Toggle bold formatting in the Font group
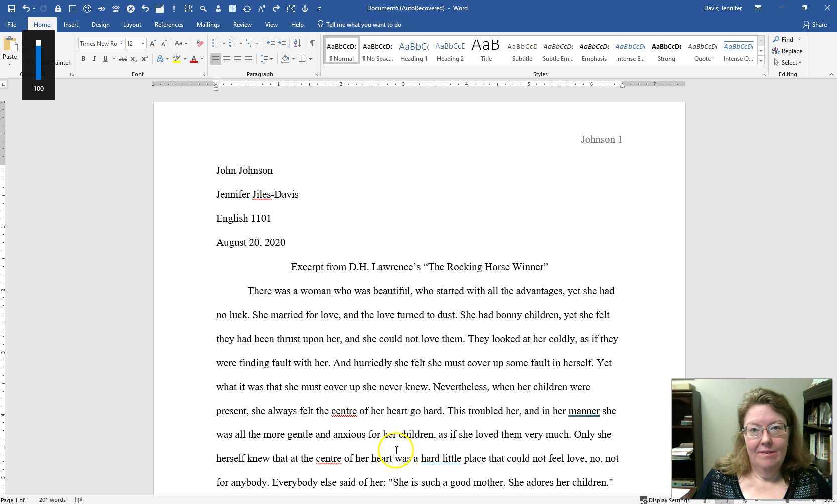This screenshot has height=504, width=837. coord(83,59)
